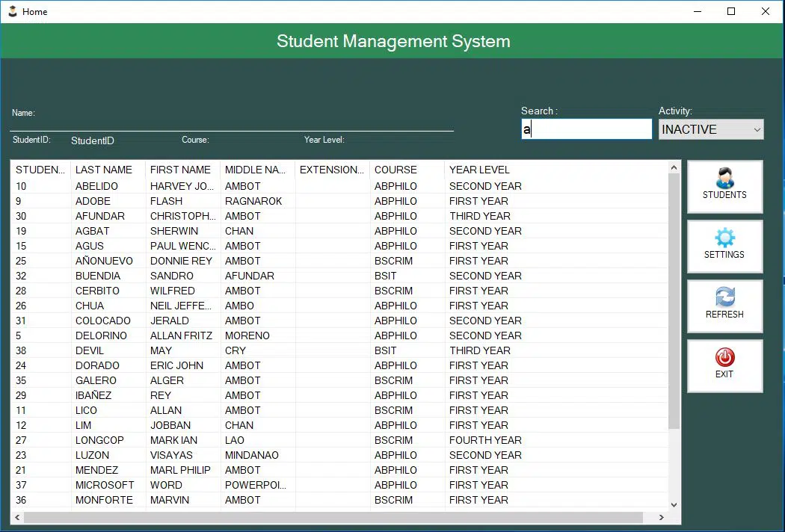Click the FIRST NAME column header

(x=180, y=170)
